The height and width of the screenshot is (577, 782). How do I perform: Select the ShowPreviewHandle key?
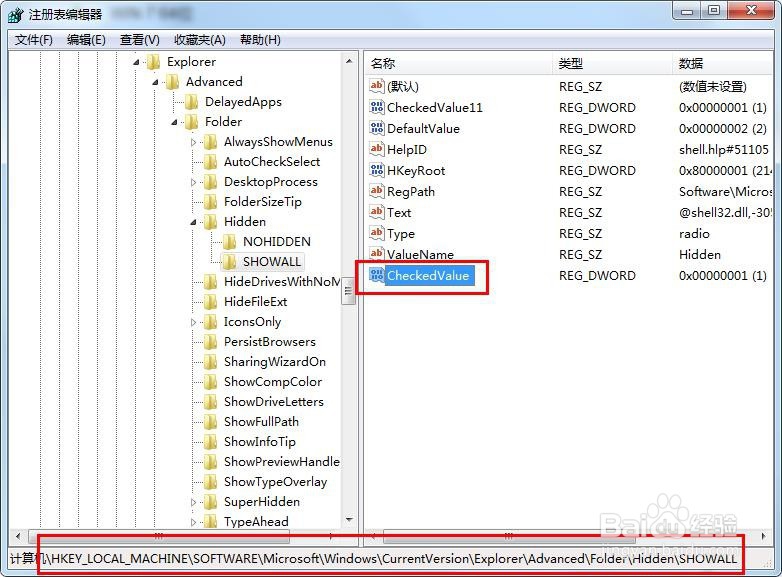pyautogui.click(x=282, y=462)
